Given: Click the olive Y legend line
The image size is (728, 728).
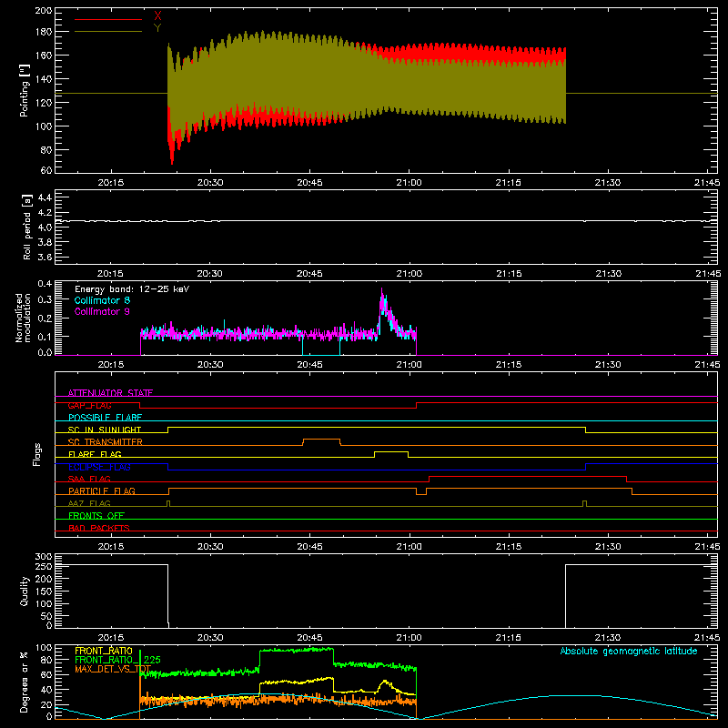Looking at the screenshot, I should (108, 32).
